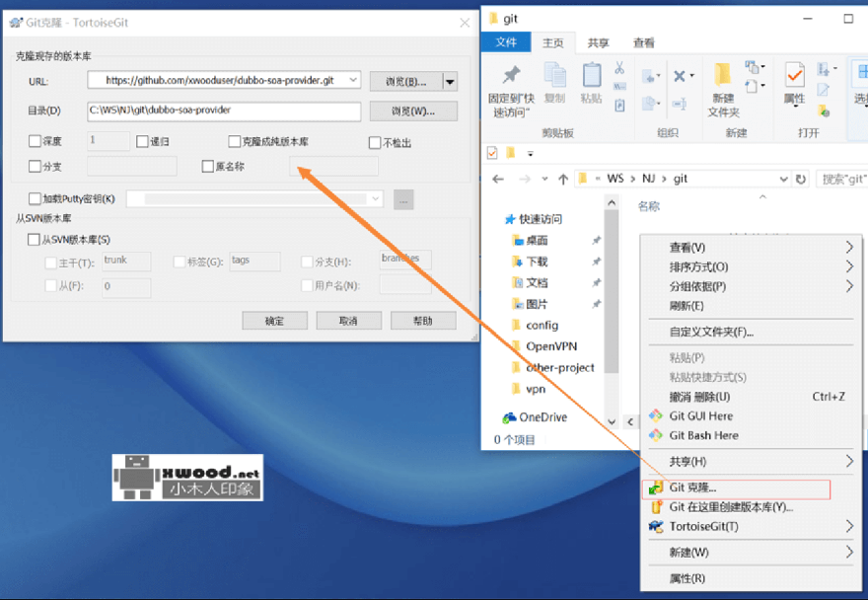This screenshot has height=600, width=868.
Task: Enable the 分支 checkbox
Action: pos(35,166)
